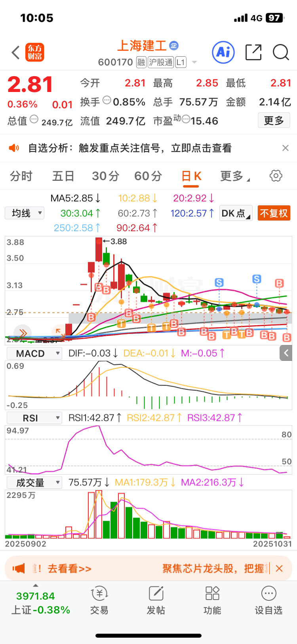Tap the back arrow icon
This screenshot has height=644, width=297.
click(x=16, y=52)
